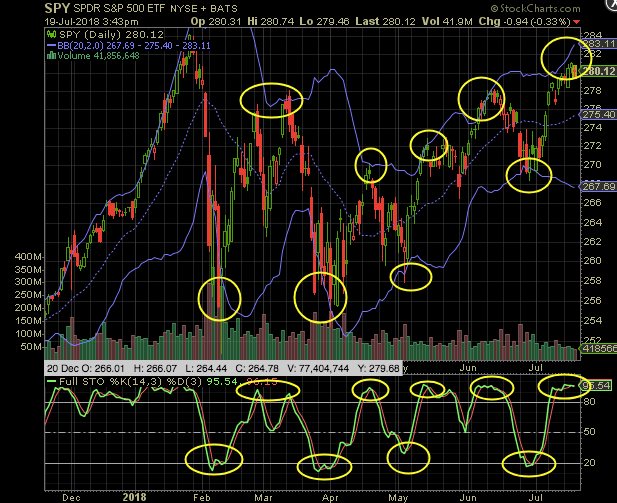Image resolution: width=617 pixels, height=503 pixels.
Task: Click the 50 level label on stochastic axis
Action: click(x=589, y=432)
